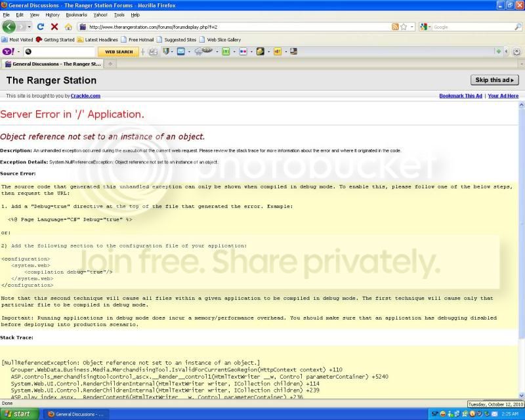Stop page loading via the red X icon
The image size is (525, 420).
54,27
